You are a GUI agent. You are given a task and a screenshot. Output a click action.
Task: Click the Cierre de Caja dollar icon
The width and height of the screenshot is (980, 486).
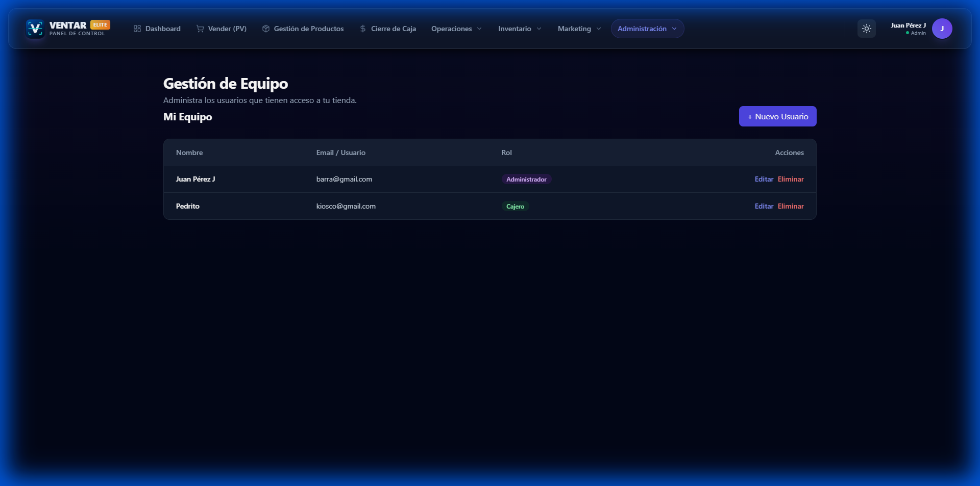[x=363, y=29]
